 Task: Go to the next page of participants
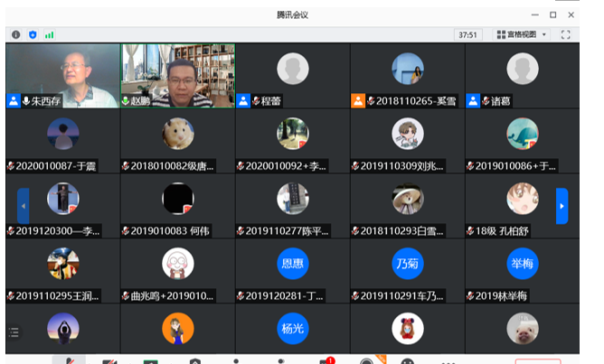[x=562, y=206]
